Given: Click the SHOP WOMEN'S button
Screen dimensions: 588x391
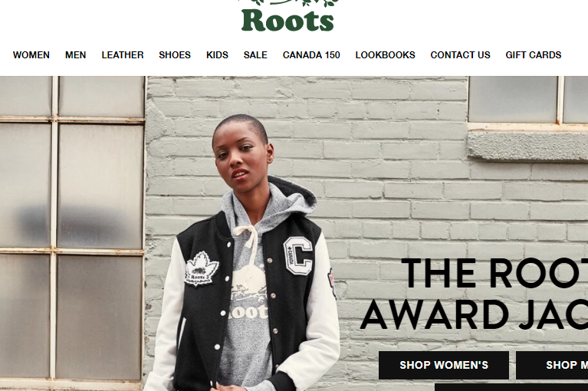Looking at the screenshot, I should click(444, 365).
